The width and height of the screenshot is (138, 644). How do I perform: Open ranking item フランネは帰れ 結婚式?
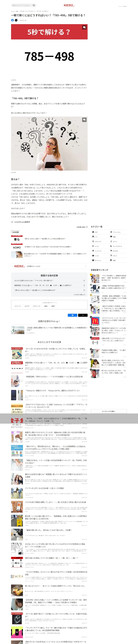(114, 278)
